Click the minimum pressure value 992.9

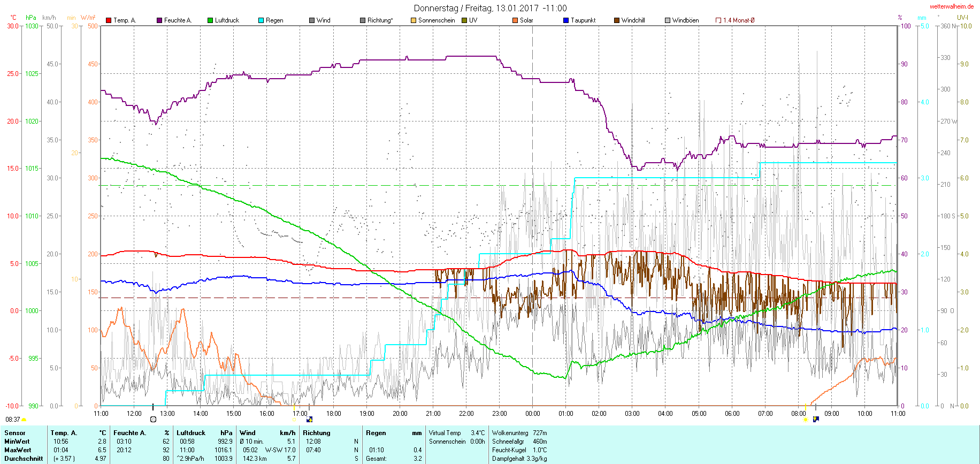[225, 442]
